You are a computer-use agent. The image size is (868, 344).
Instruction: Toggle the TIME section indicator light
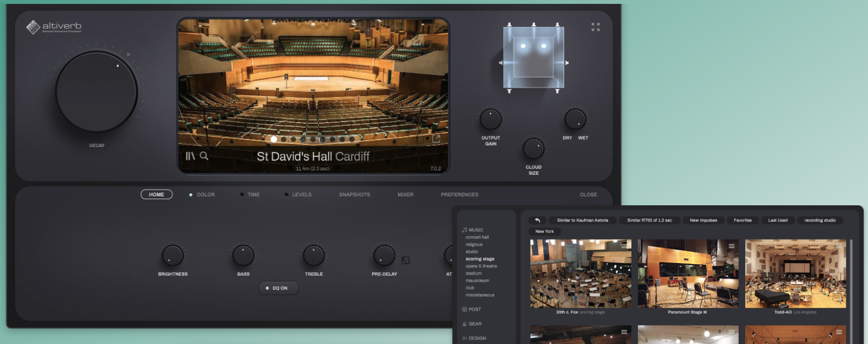pyautogui.click(x=242, y=195)
